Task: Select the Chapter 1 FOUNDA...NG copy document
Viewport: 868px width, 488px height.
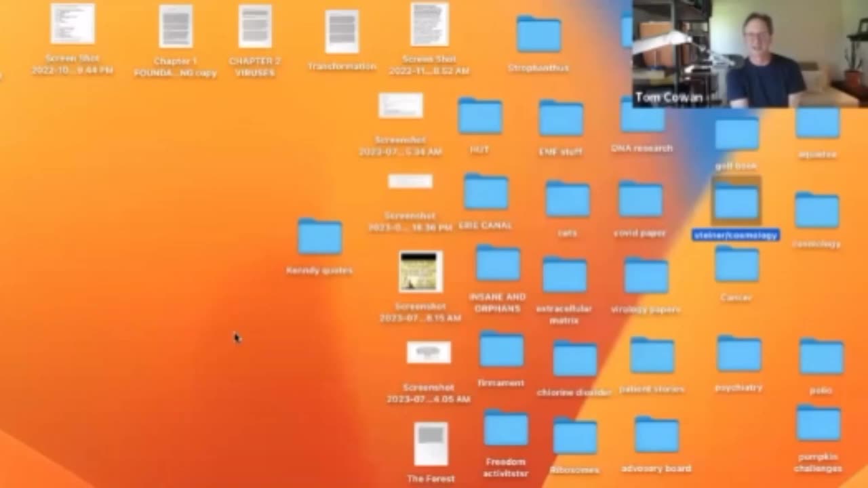Action: click(176, 26)
